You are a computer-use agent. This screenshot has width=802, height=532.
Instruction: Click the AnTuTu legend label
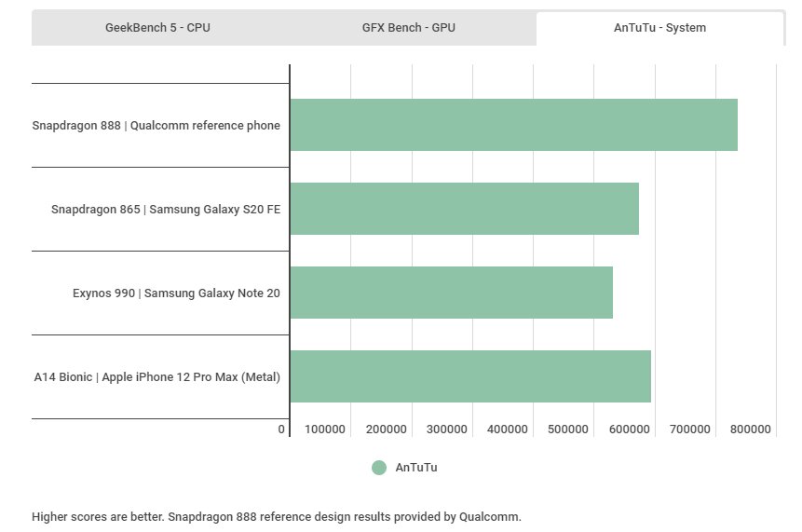click(416, 468)
